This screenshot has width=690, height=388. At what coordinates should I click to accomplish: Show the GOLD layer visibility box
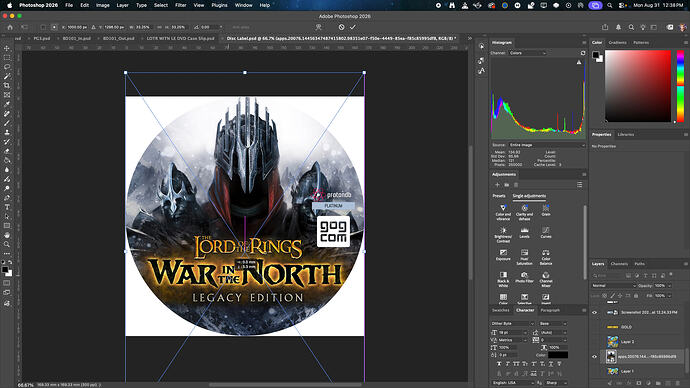pyautogui.click(x=595, y=327)
